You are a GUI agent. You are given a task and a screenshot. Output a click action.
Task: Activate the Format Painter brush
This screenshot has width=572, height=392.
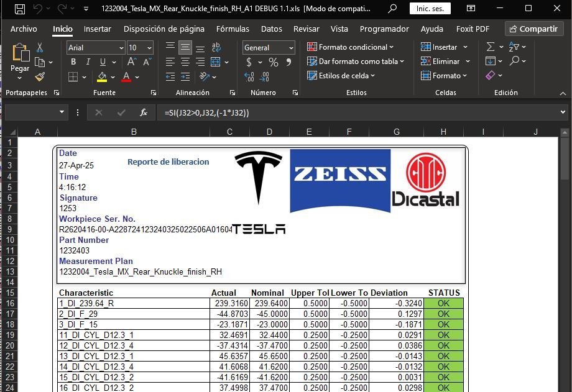tap(40, 77)
